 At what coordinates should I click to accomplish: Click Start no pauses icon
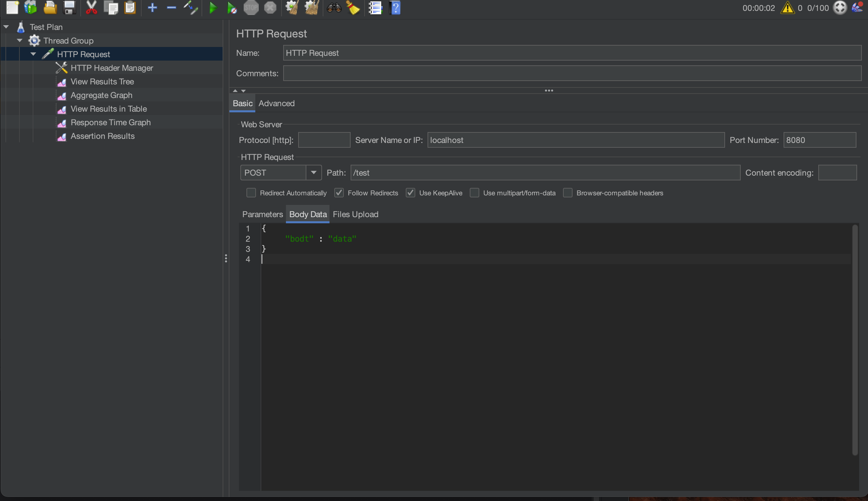coord(232,7)
